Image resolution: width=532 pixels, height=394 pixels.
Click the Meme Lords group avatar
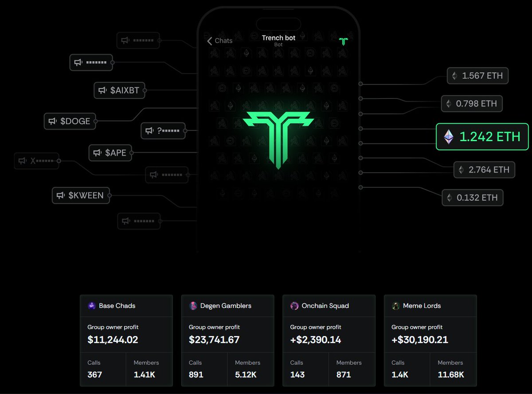coord(396,306)
